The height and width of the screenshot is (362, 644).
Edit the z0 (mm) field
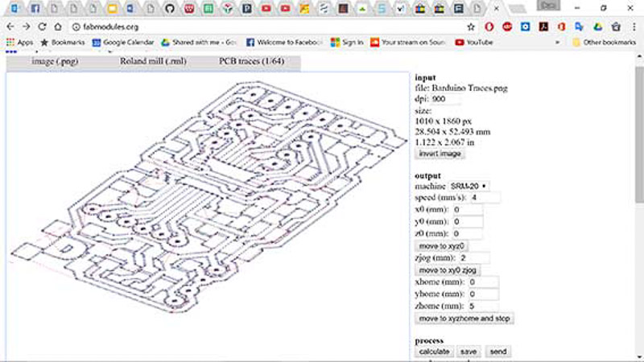click(468, 233)
